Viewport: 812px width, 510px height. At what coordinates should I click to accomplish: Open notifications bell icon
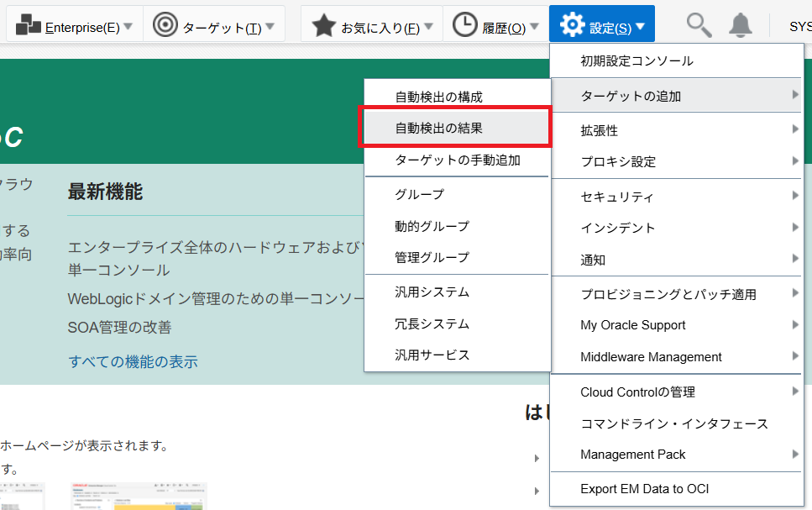pos(740,26)
